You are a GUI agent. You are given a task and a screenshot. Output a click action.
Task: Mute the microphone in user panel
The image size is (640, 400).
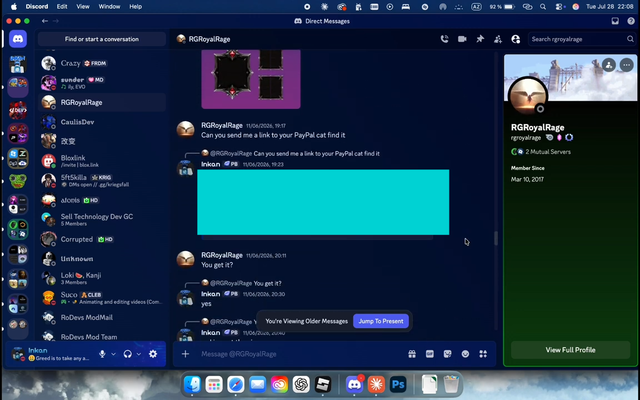102,354
